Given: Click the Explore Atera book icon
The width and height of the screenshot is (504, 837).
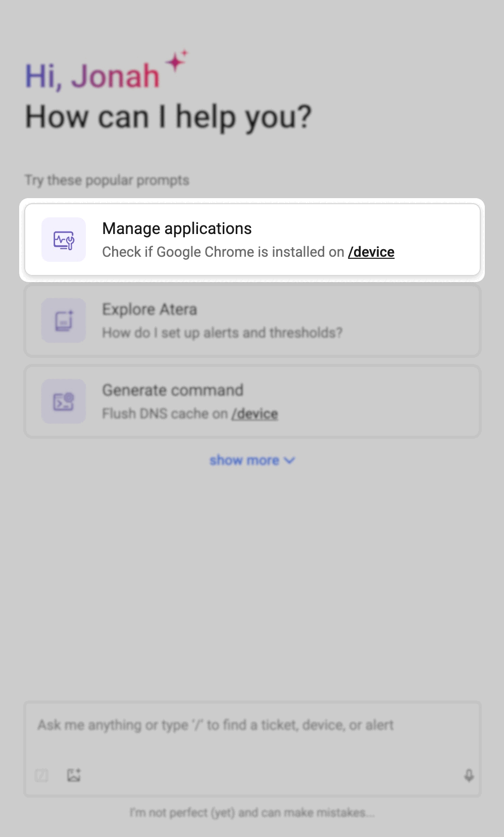Looking at the screenshot, I should click(x=64, y=320).
